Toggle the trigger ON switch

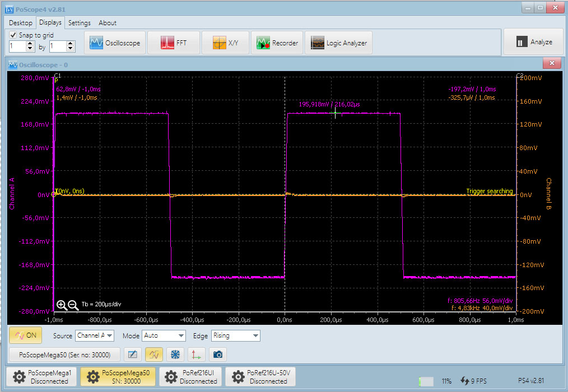pos(25,335)
